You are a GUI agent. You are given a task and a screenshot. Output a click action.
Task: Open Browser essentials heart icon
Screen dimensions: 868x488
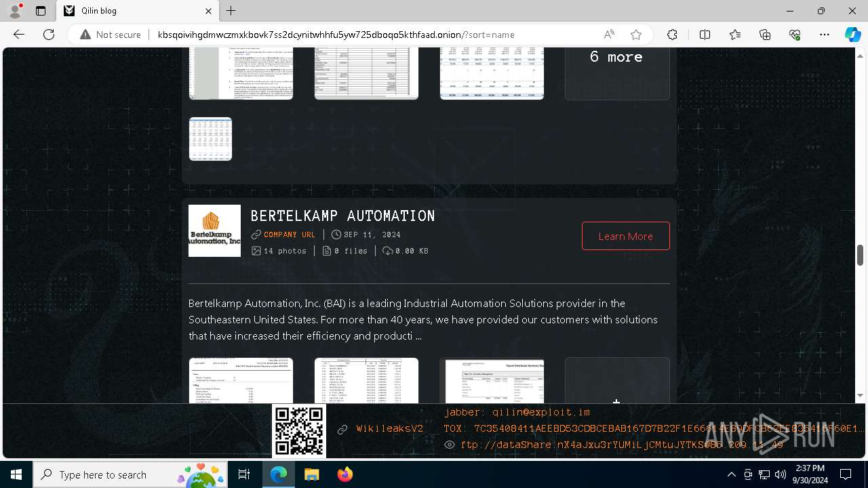click(795, 35)
